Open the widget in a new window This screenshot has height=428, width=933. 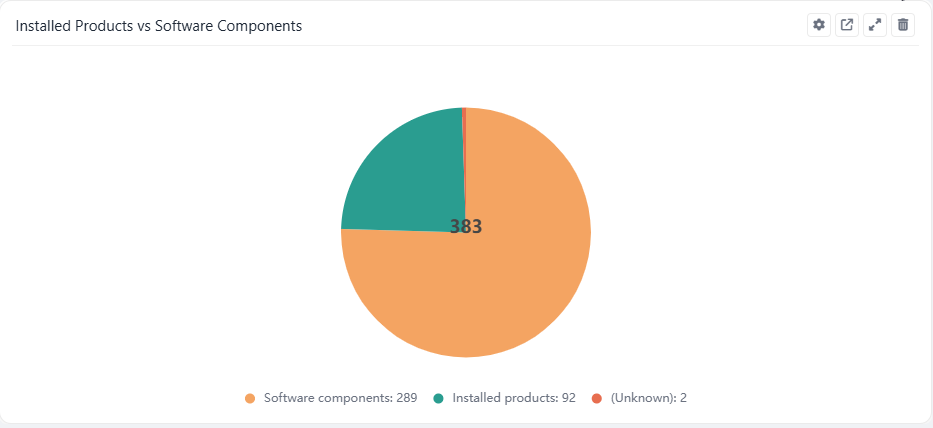847,25
